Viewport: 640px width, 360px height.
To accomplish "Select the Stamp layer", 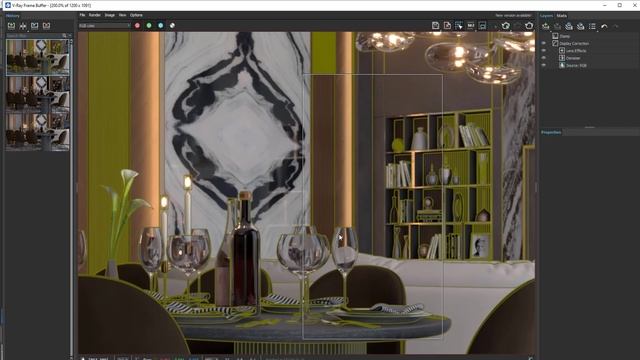I will pyautogui.click(x=565, y=36).
